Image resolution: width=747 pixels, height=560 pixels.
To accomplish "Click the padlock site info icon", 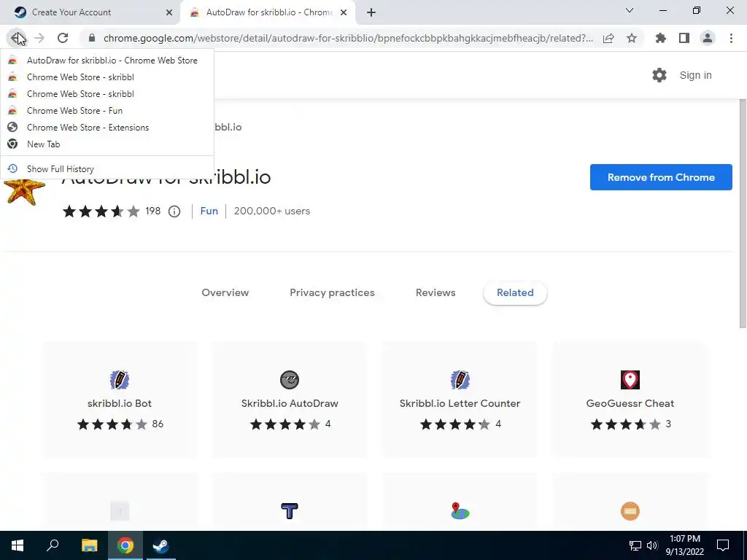I will (92, 38).
